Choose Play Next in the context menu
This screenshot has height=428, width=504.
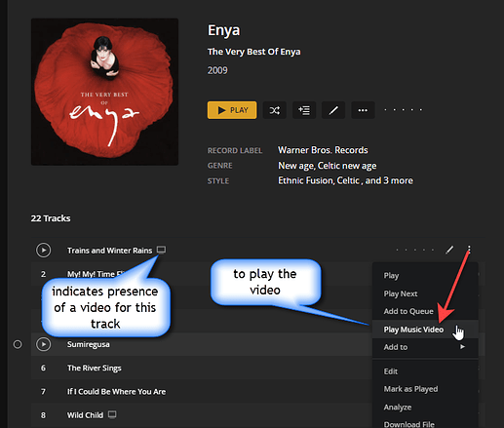click(401, 293)
